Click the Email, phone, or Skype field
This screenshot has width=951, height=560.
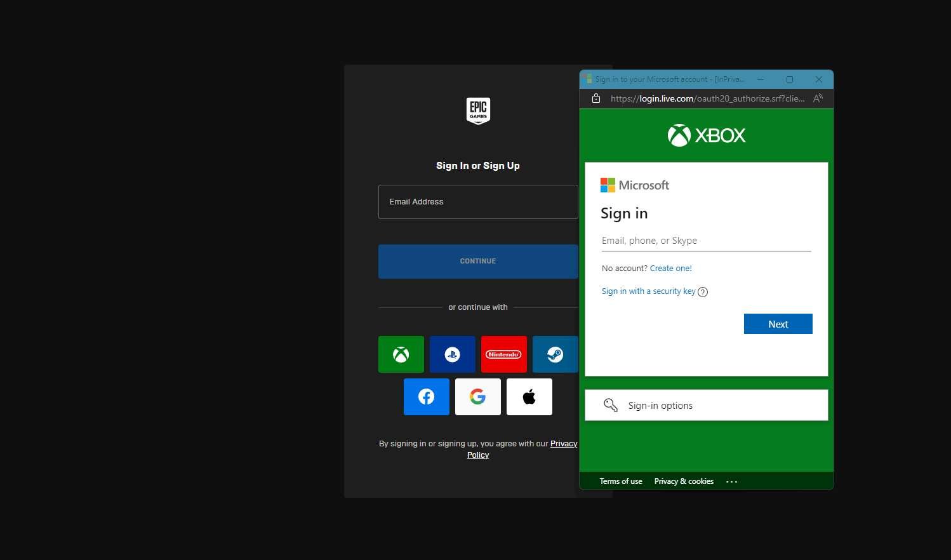[707, 241]
